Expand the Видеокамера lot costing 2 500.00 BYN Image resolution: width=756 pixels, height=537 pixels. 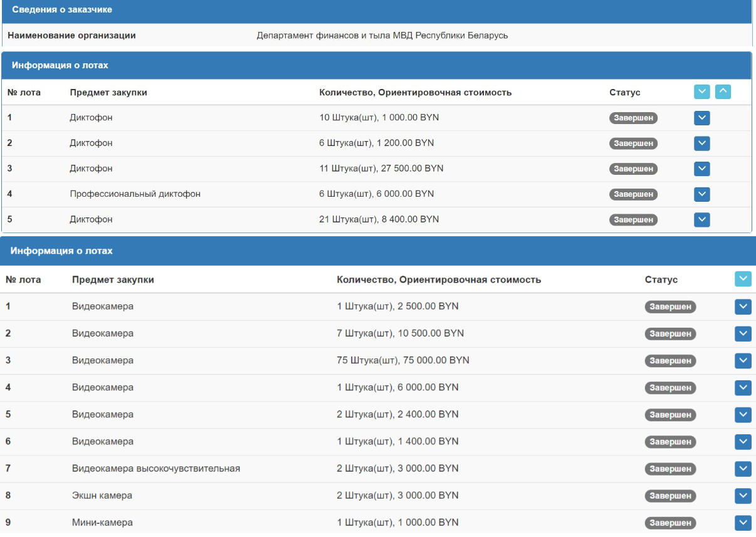743,306
